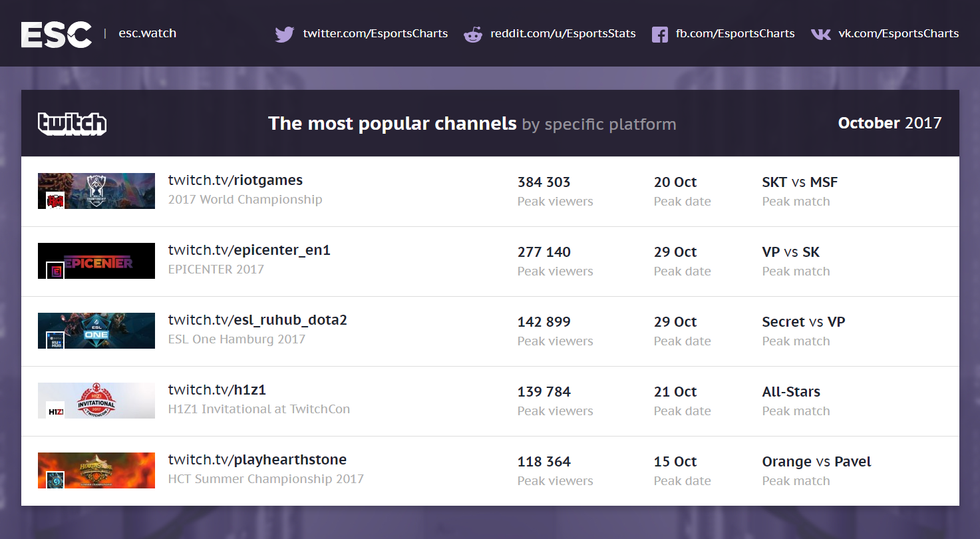Image resolution: width=980 pixels, height=539 pixels.
Task: Open the esc.watch link
Action: [x=147, y=33]
